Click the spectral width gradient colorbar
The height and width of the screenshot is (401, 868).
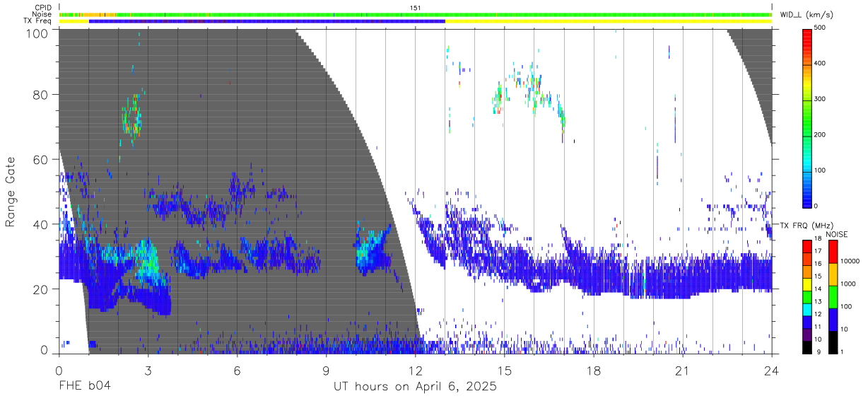click(x=808, y=117)
